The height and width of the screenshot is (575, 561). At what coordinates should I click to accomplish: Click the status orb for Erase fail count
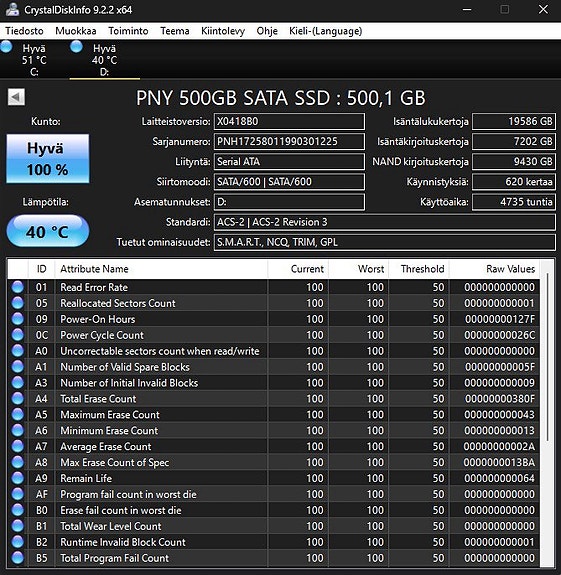[x=18, y=510]
